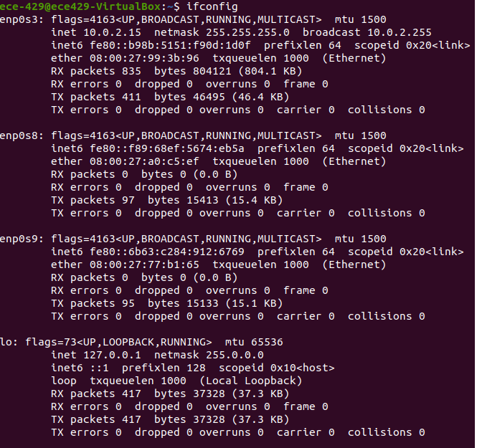Select the IP address 10.0.2.15
Viewport: 477px width, 448px height.
click(109, 32)
